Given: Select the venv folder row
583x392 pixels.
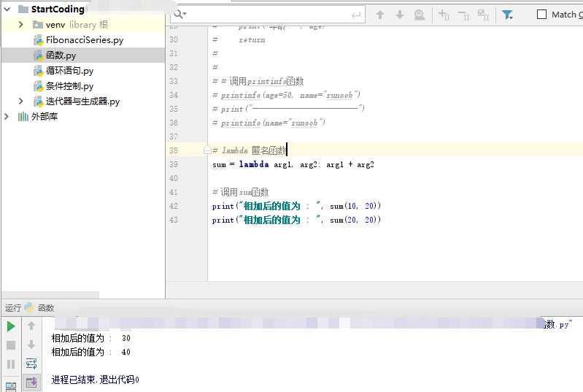Looking at the screenshot, I should [x=82, y=25].
